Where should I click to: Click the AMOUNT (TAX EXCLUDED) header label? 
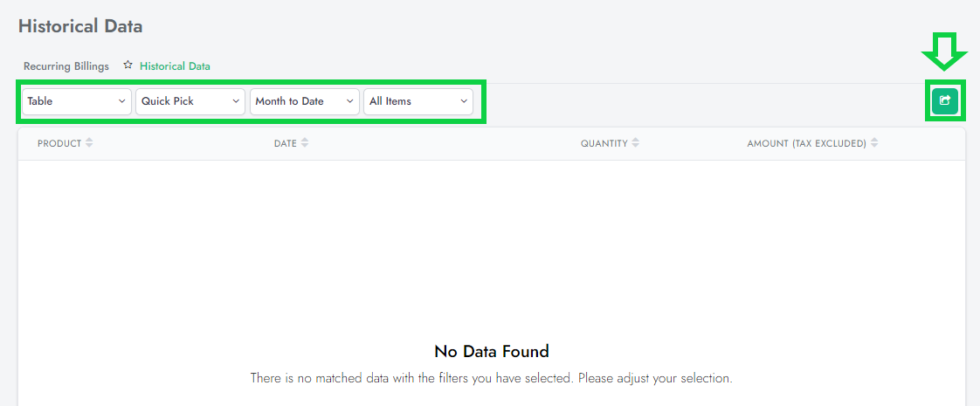(806, 143)
